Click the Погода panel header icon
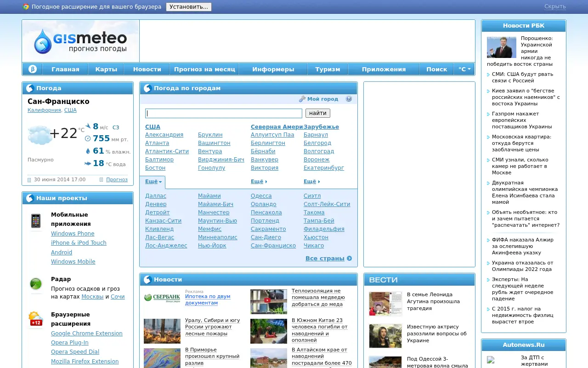 click(x=30, y=88)
